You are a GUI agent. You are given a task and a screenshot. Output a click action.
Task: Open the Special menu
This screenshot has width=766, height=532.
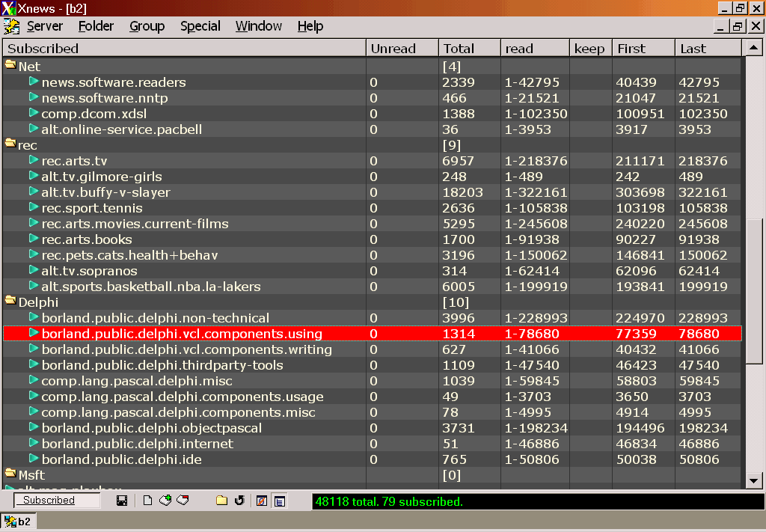pyautogui.click(x=200, y=26)
